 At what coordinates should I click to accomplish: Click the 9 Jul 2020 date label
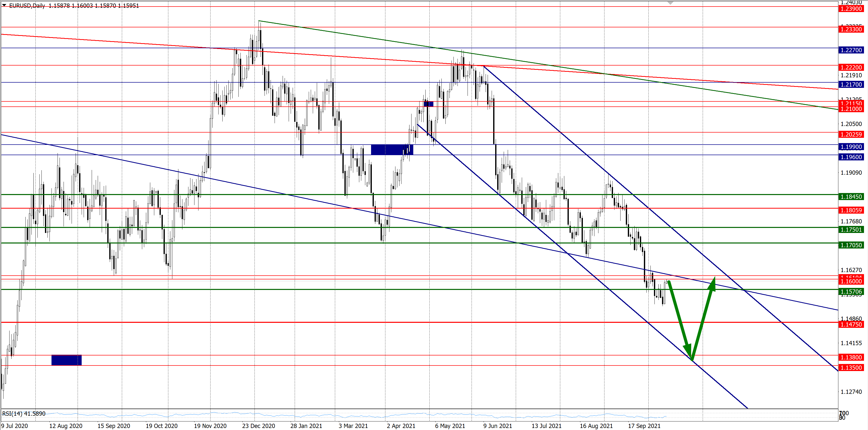(x=15, y=426)
